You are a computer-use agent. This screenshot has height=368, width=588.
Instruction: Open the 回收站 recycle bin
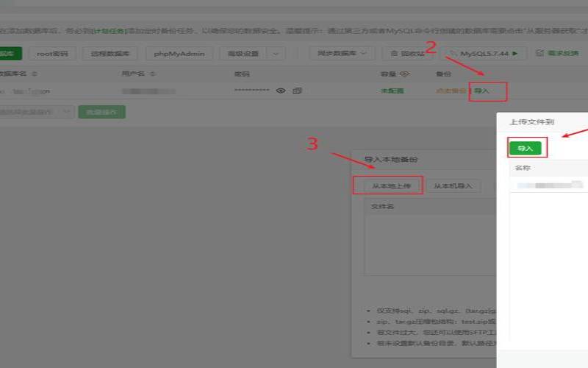(408, 53)
